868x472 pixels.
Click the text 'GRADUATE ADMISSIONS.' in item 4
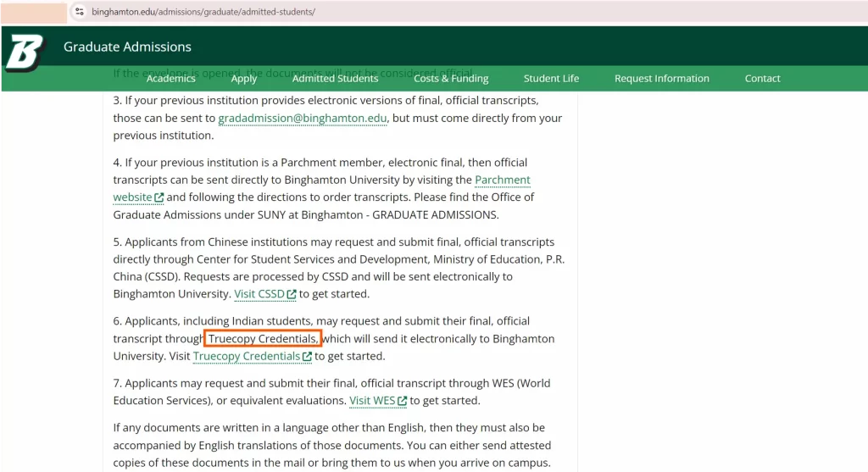(436, 214)
